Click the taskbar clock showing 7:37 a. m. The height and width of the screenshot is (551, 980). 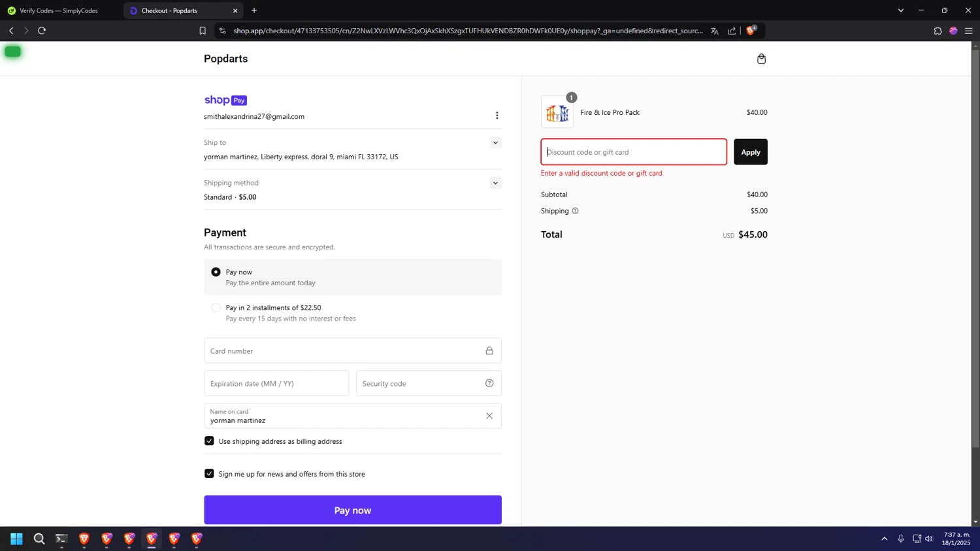tap(956, 539)
